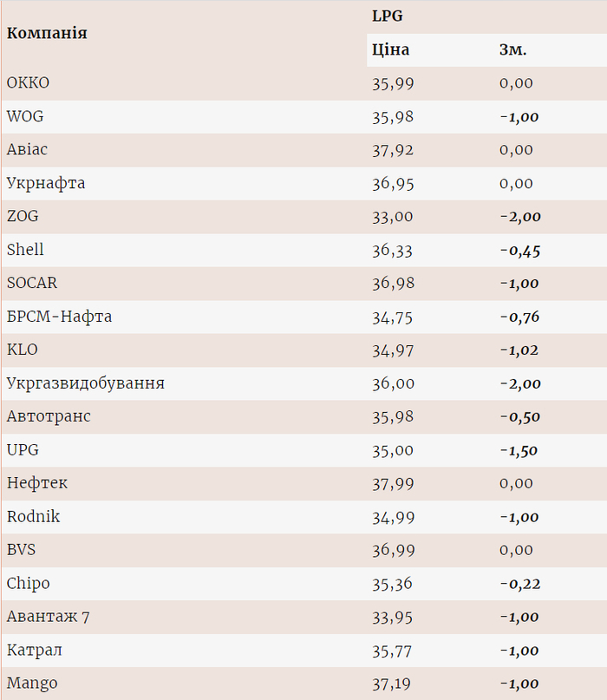The image size is (607, 700).
Task: Click the Укрнафта company name
Action: [x=46, y=183]
